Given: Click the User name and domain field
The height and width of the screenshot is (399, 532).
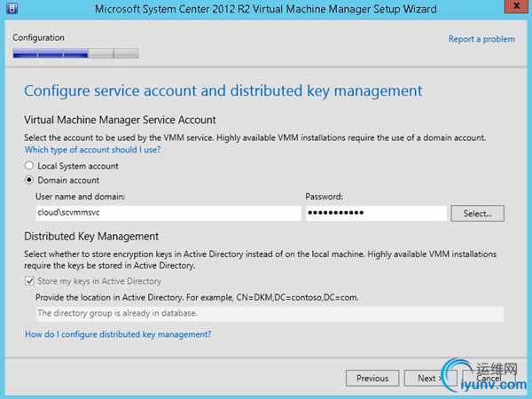Looking at the screenshot, I should coord(168,214).
